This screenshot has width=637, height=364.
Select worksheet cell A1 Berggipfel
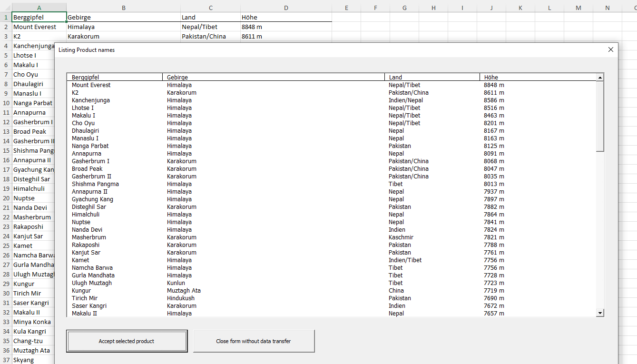tap(39, 17)
